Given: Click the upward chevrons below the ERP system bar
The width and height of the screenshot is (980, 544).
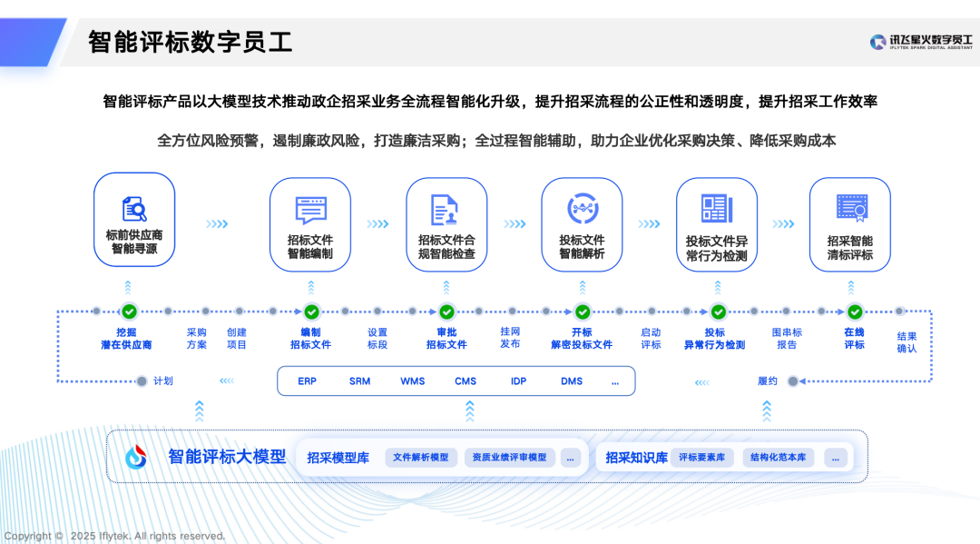Looking at the screenshot, I should point(470,410).
